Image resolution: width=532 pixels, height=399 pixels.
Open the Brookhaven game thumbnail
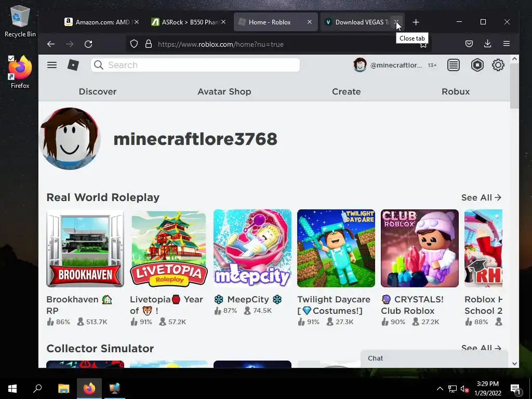click(x=85, y=248)
